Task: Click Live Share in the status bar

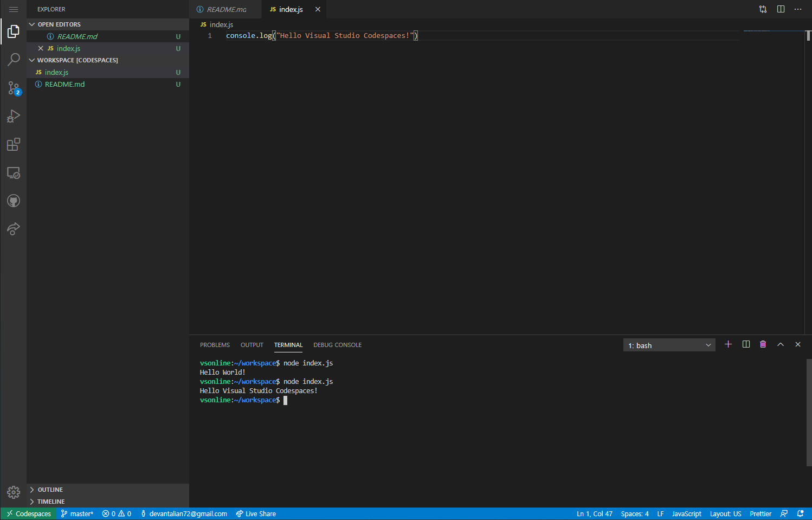Action: [256, 513]
